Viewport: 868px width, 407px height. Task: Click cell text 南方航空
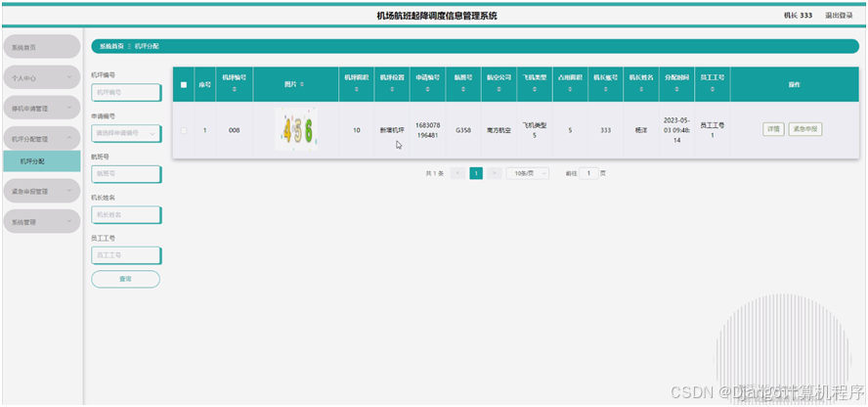[x=499, y=131]
